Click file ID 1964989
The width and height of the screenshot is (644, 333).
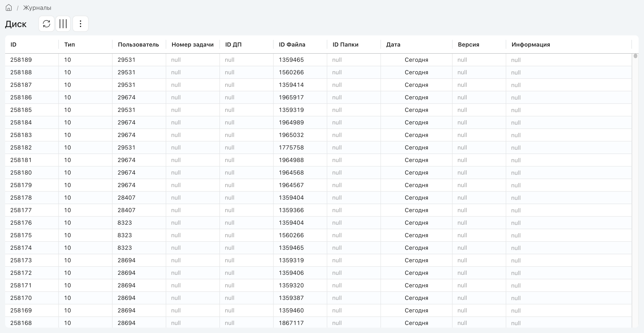(291, 122)
